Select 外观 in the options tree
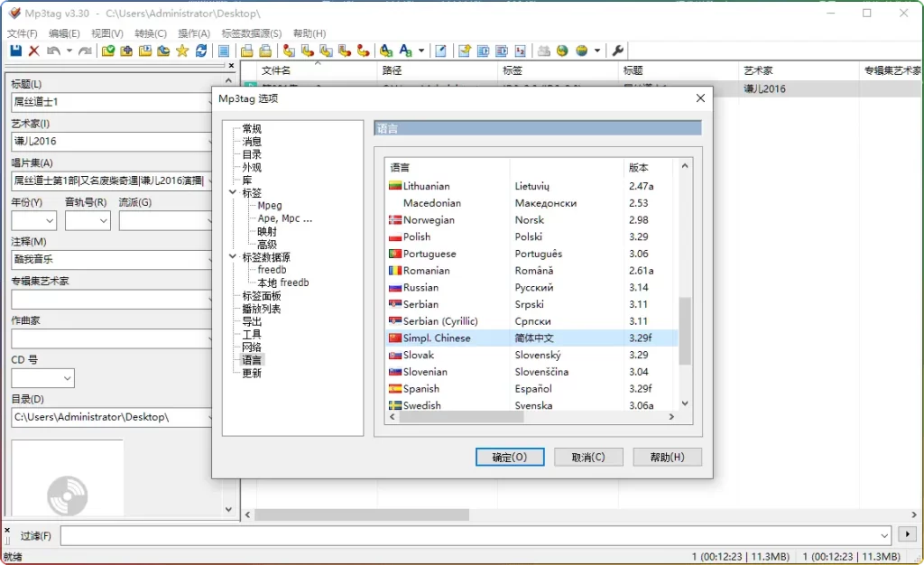Screen dimensions: 924x565 (x=252, y=167)
